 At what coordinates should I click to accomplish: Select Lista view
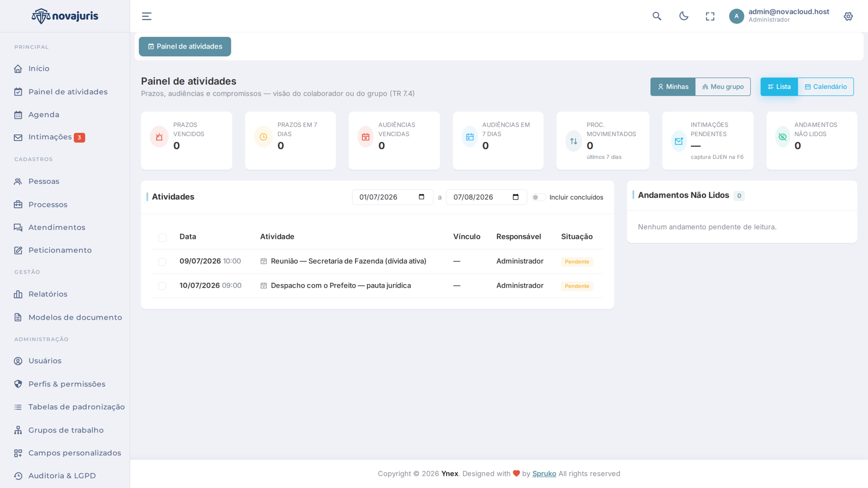point(779,87)
